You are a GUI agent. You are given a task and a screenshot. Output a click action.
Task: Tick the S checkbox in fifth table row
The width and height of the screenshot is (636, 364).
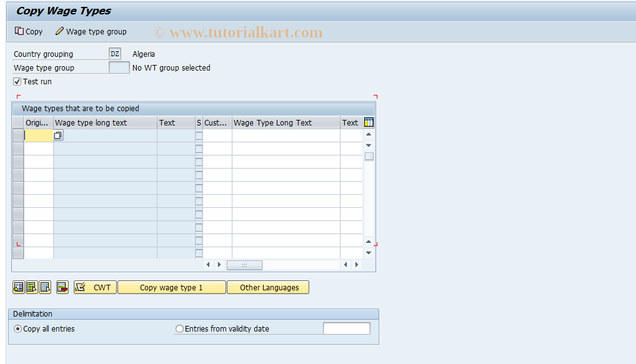click(199, 188)
